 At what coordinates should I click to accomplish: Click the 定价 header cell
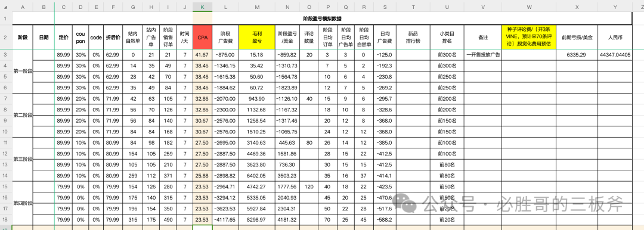(64, 38)
